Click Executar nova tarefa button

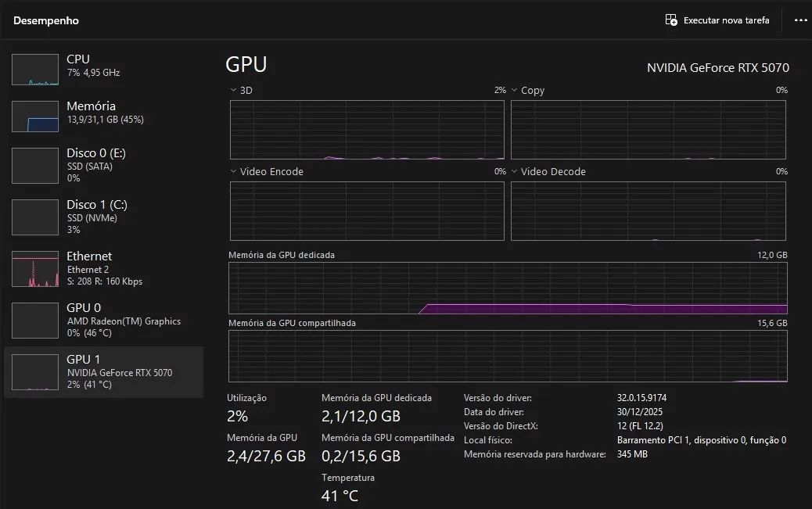(726, 20)
